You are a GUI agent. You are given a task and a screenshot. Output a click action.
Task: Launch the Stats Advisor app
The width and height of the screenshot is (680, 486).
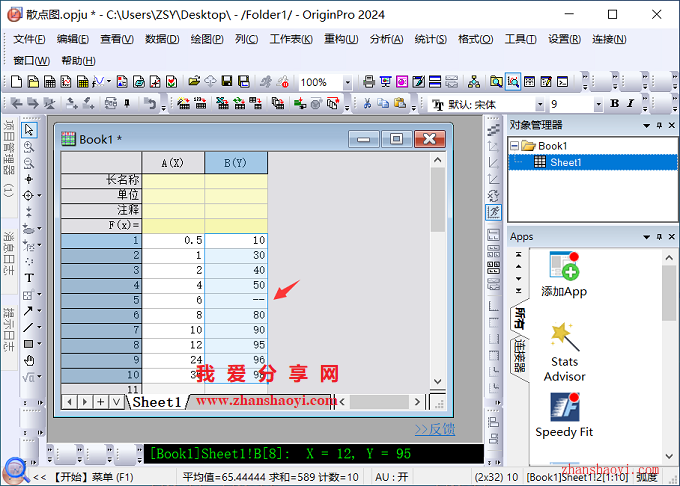565,352
